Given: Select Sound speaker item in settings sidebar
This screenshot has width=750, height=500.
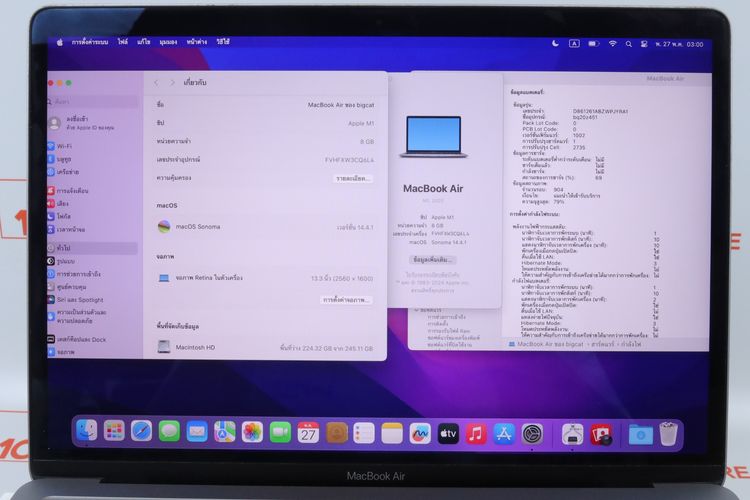Looking at the screenshot, I should (x=92, y=203).
